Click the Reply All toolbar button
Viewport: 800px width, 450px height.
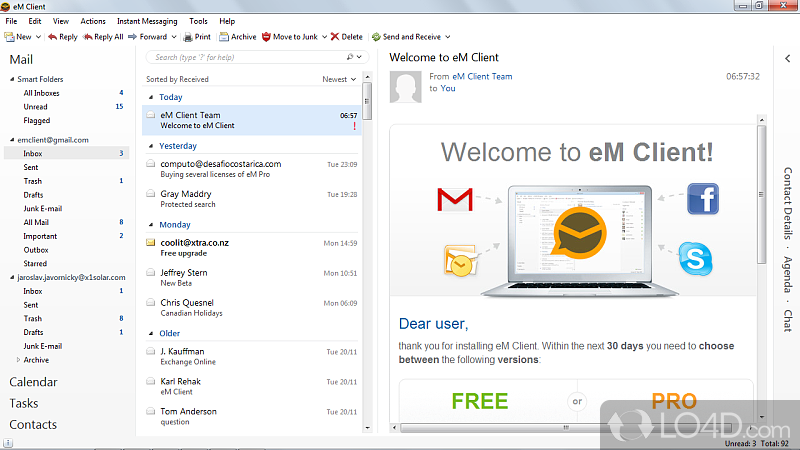coord(103,37)
